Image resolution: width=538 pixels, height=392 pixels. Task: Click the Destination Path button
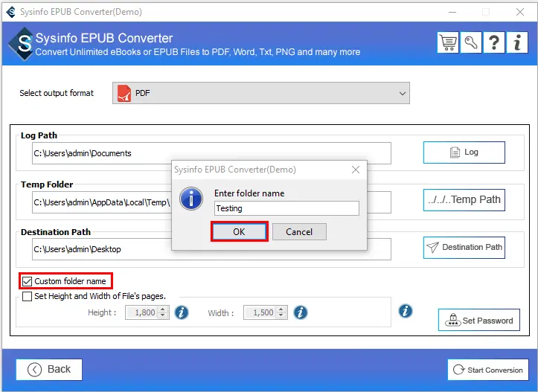tap(464, 247)
